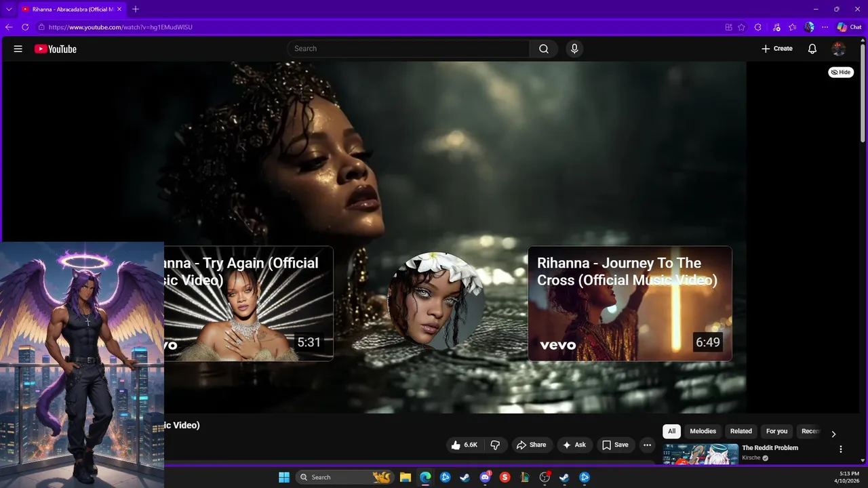Select the Related filter chip
The image size is (868, 488).
(x=741, y=431)
